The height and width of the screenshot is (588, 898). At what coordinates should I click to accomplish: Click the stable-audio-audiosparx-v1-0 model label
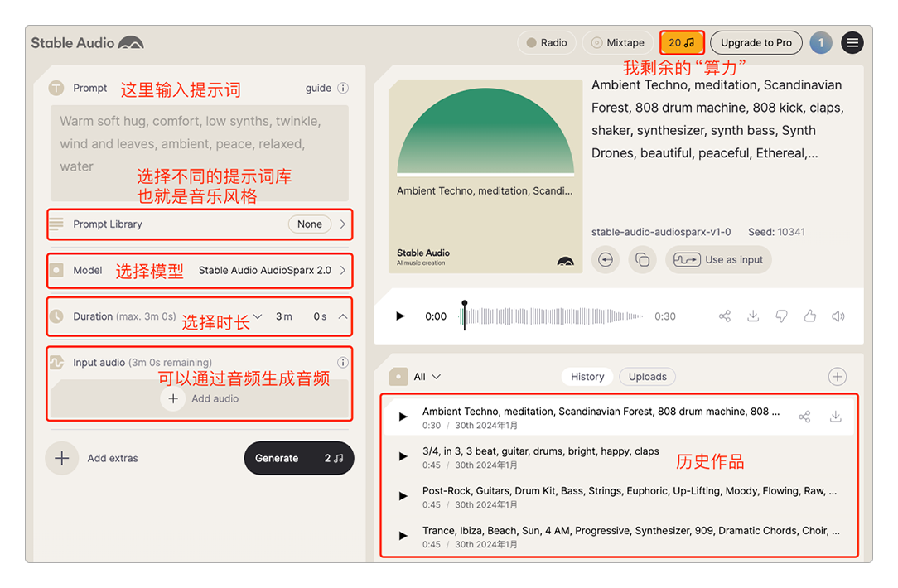(661, 232)
